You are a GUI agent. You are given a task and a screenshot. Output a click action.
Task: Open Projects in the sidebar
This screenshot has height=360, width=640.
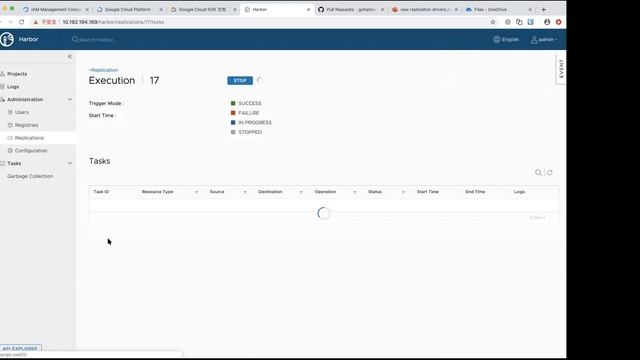17,74
